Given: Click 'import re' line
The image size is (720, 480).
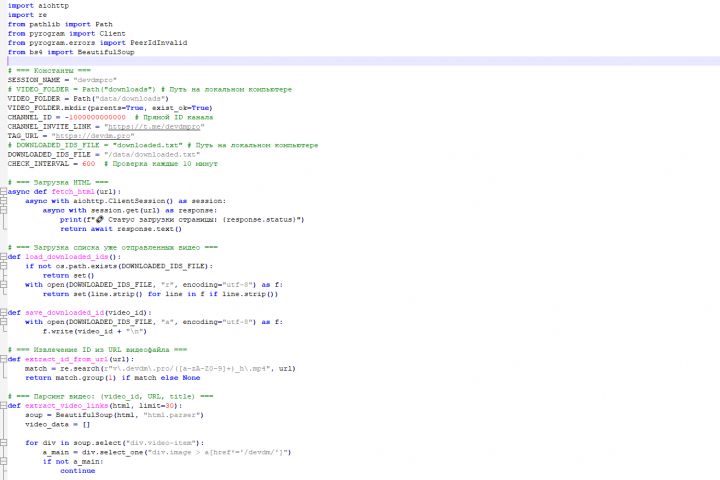Looking at the screenshot, I should [27, 15].
